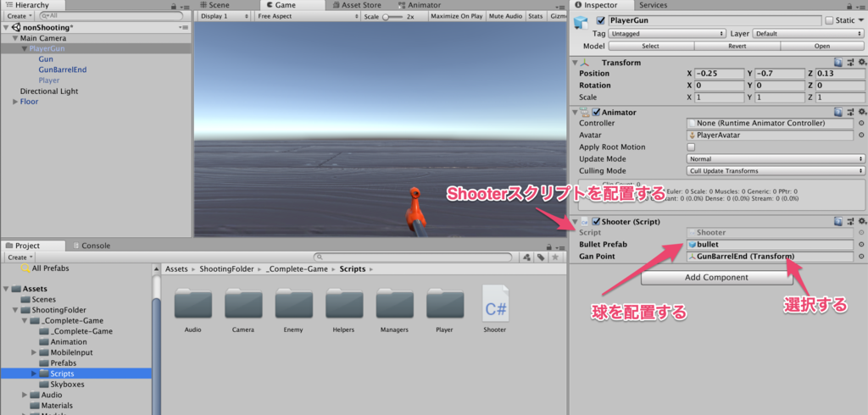
Task: Open the Free Aspect dropdown
Action: point(308,16)
